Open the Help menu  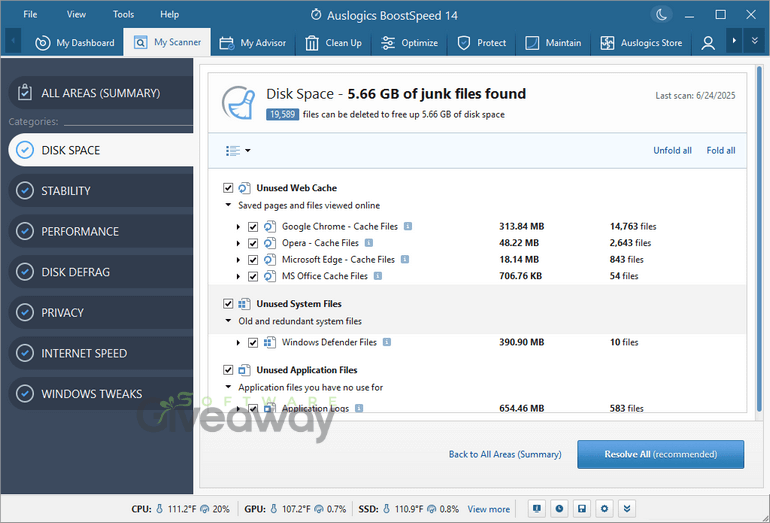tap(169, 14)
